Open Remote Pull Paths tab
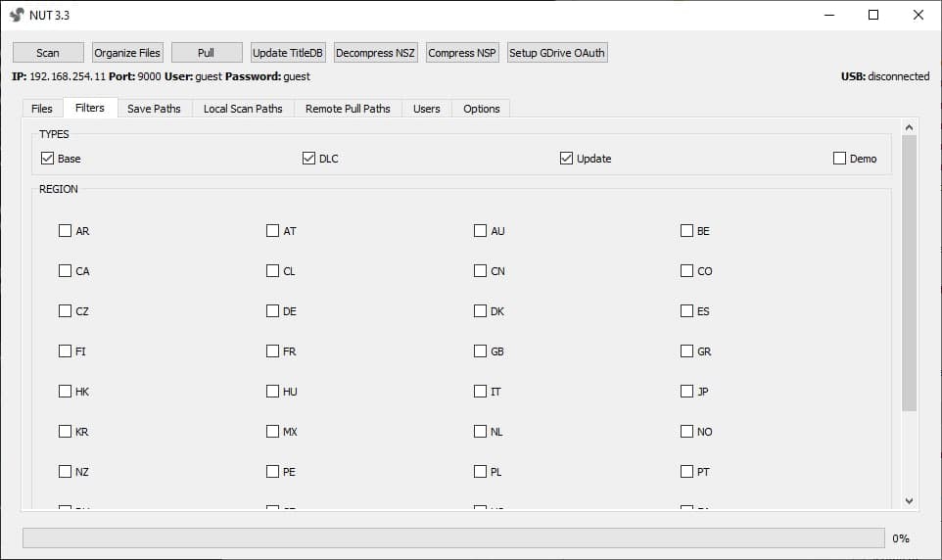This screenshot has width=942, height=560. 348,109
